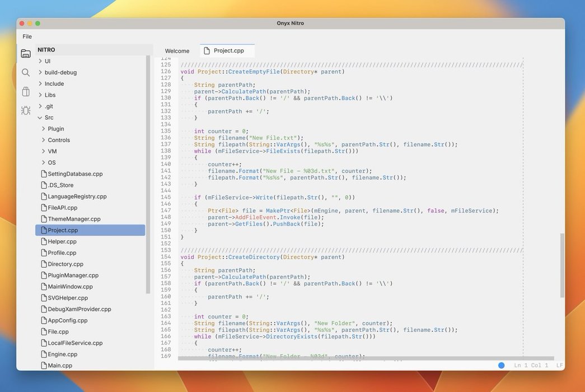Open the package/extensions icon in activity bar
Viewport: 585px width, 392px height.
tap(26, 91)
